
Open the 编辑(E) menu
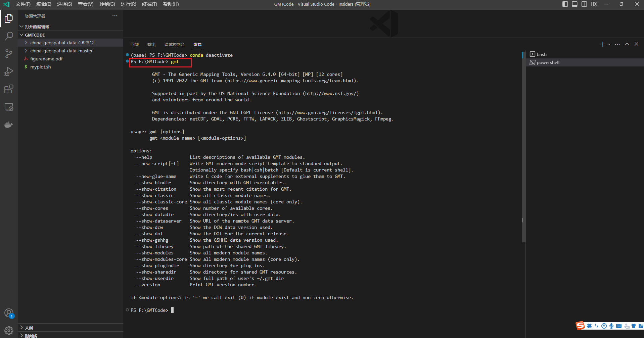pos(44,4)
